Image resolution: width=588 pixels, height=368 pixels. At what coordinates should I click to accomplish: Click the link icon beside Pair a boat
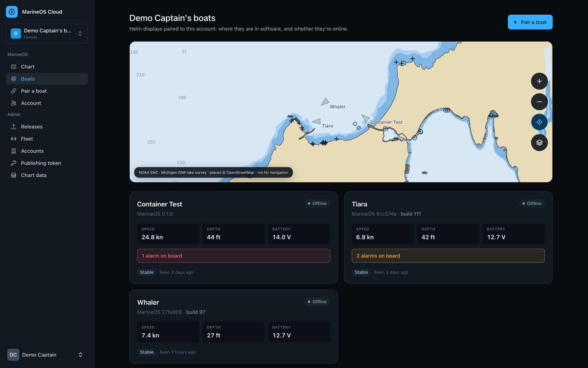point(14,91)
